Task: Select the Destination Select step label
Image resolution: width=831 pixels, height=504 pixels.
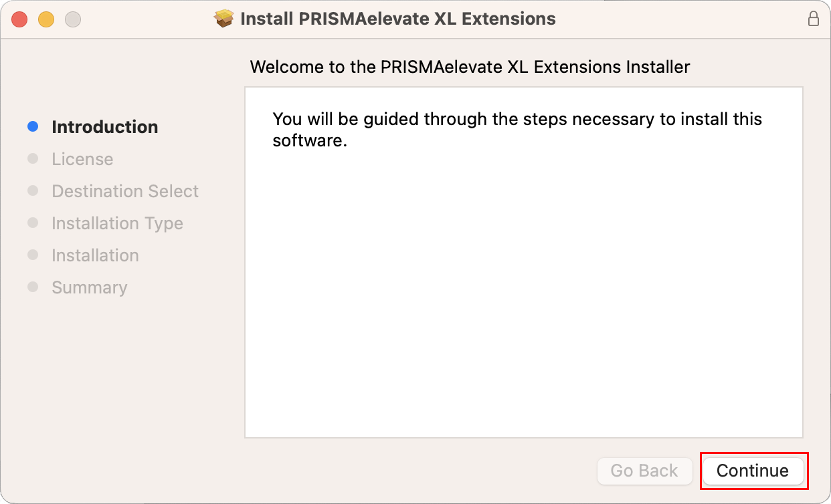Action: pyautogui.click(x=125, y=191)
